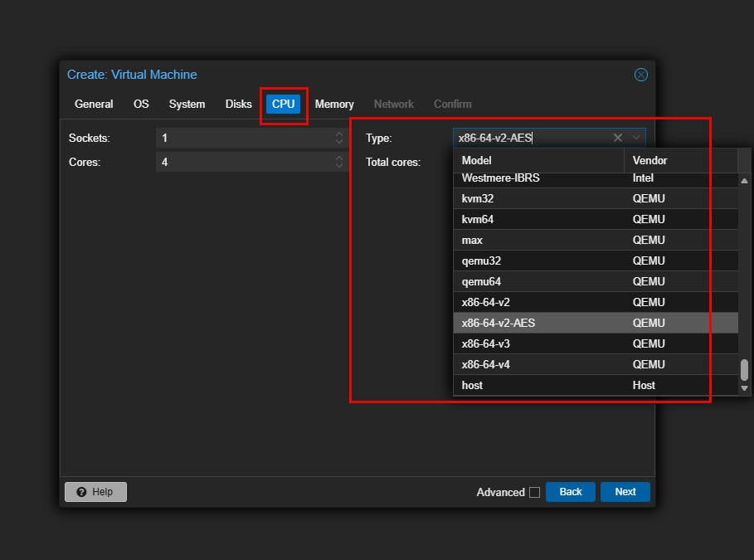Switch to the Disks tab
The width and height of the screenshot is (754, 560).
pyautogui.click(x=239, y=104)
